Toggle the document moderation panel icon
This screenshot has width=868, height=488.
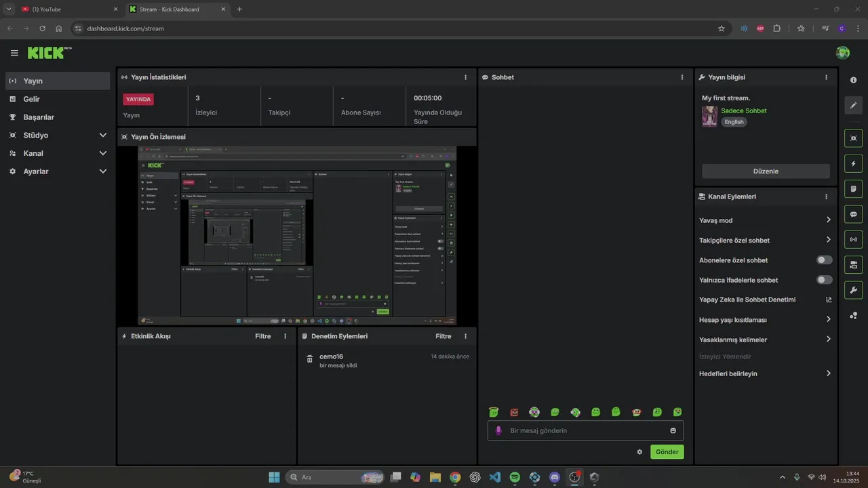pos(853,188)
